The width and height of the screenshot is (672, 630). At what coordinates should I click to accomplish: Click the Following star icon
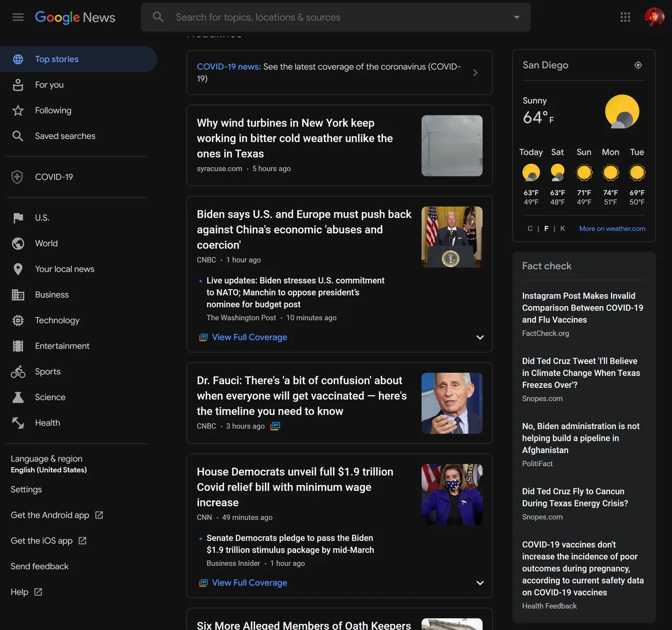[x=18, y=110]
